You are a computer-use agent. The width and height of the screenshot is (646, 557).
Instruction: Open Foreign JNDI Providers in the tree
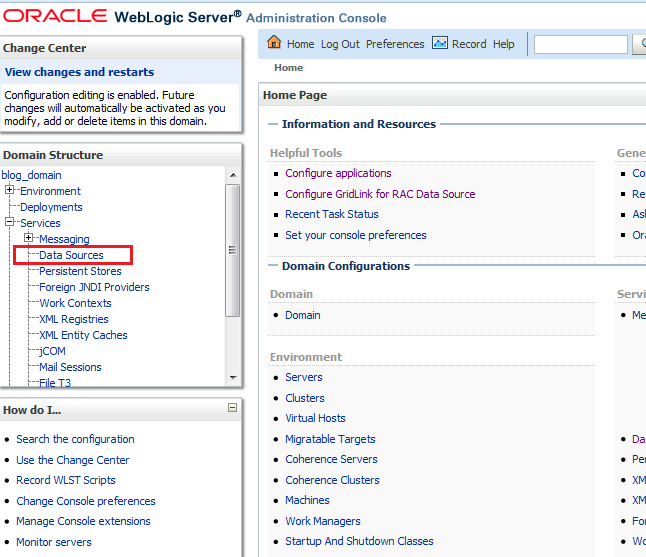click(94, 287)
